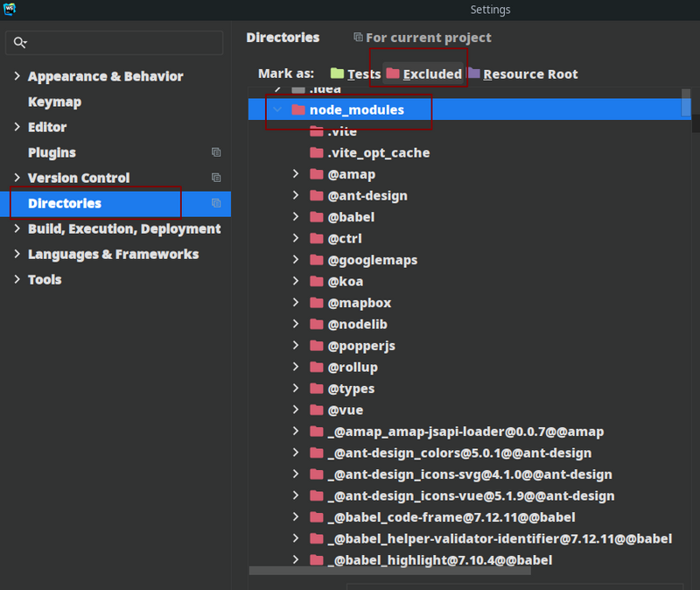The width and height of the screenshot is (700, 590).
Task: Select _@ant-design_icons-vue@5.1.9@@ant-design folder
Action: (471, 495)
